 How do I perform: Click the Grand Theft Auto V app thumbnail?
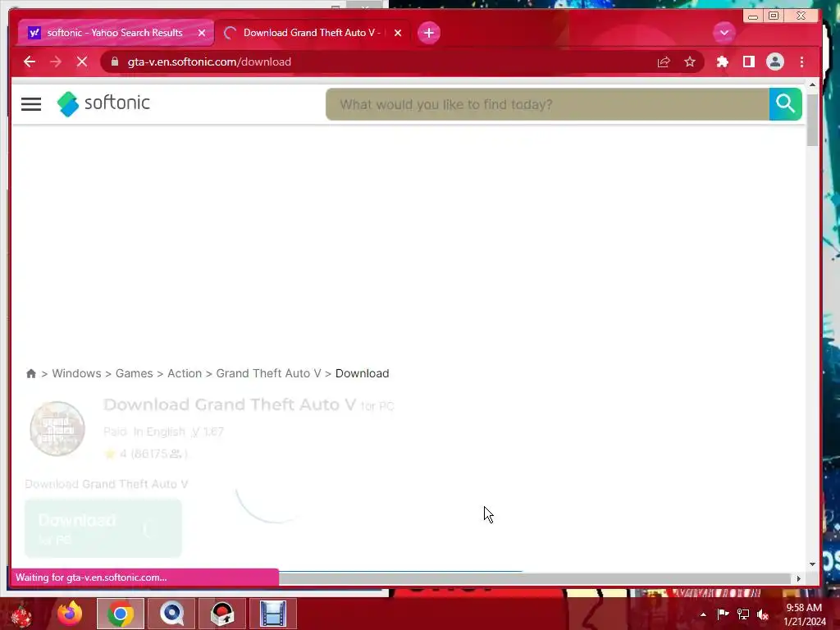57,428
